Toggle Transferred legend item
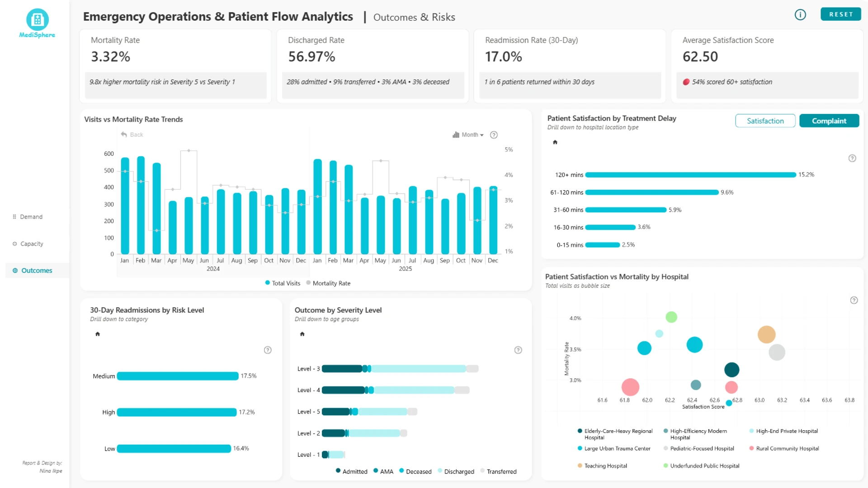868x488 pixels. (x=498, y=471)
